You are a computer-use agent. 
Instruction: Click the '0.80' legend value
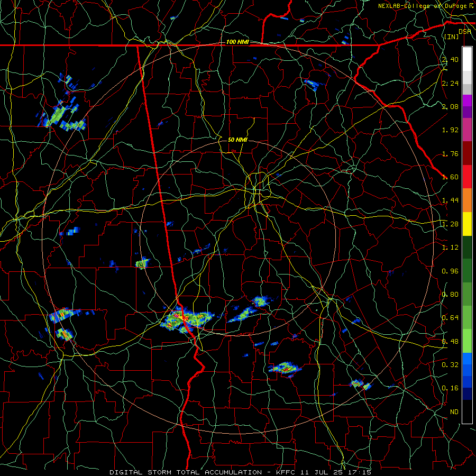(450, 295)
